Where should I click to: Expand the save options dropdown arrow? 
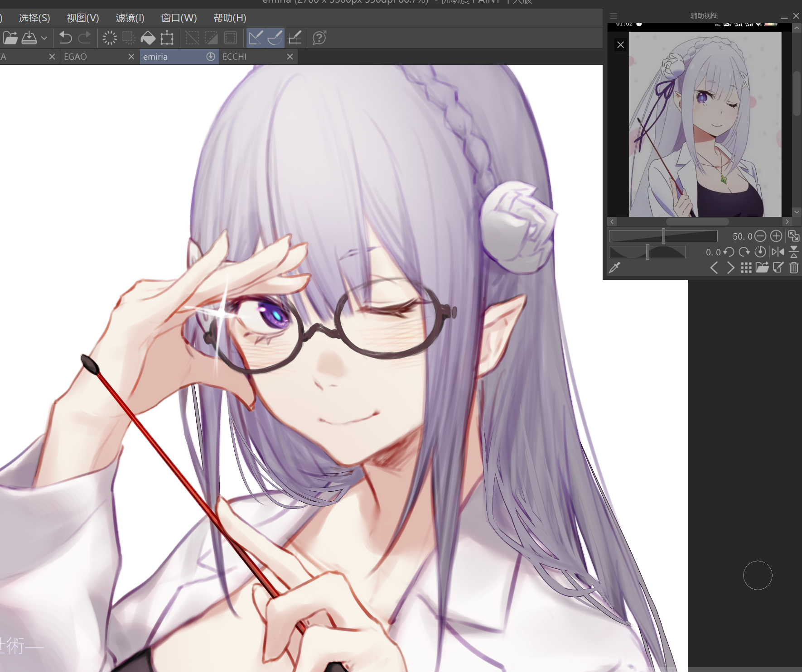[44, 38]
